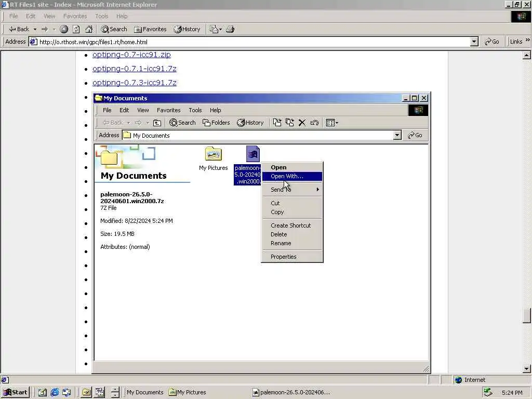Viewport: 532px width, 399px height.
Task: Expand the Internet Explorer address dropdown
Action: pos(474,42)
